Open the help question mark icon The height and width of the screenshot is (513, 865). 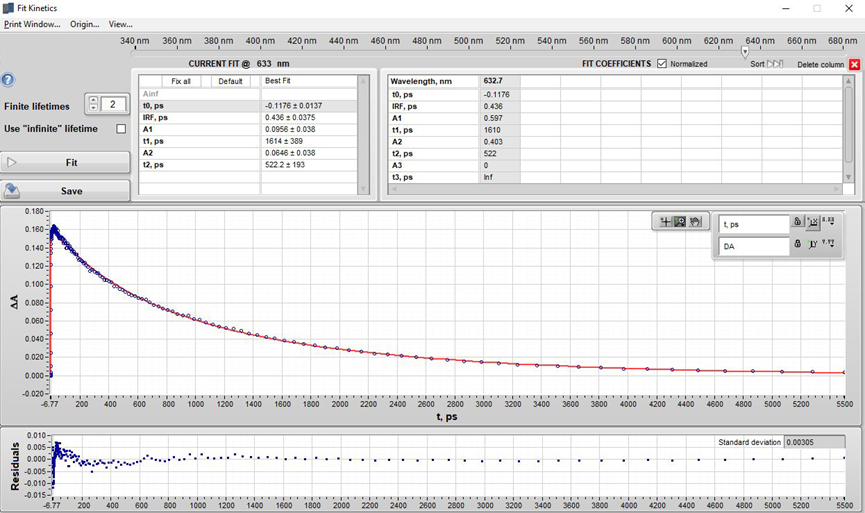click(x=7, y=80)
